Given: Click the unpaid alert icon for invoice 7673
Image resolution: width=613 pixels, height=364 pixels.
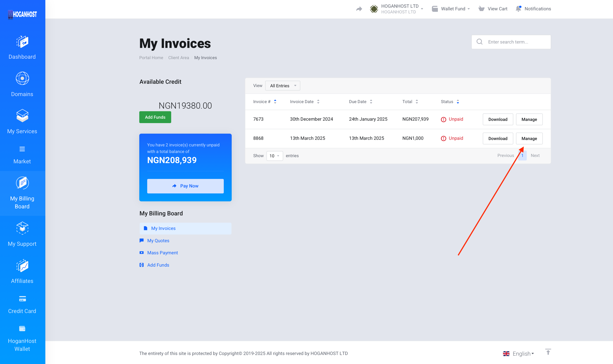Looking at the screenshot, I should [443, 119].
